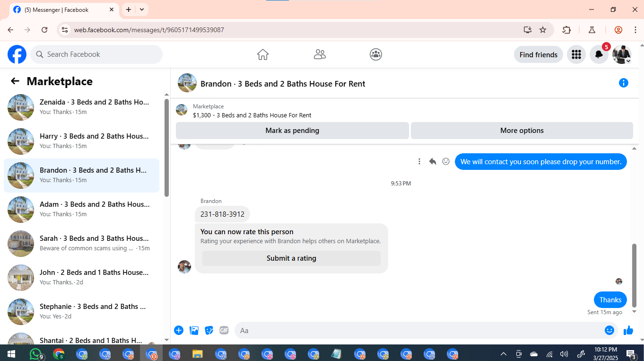
Task: Send a thumbs-up like
Action: [x=628, y=330]
